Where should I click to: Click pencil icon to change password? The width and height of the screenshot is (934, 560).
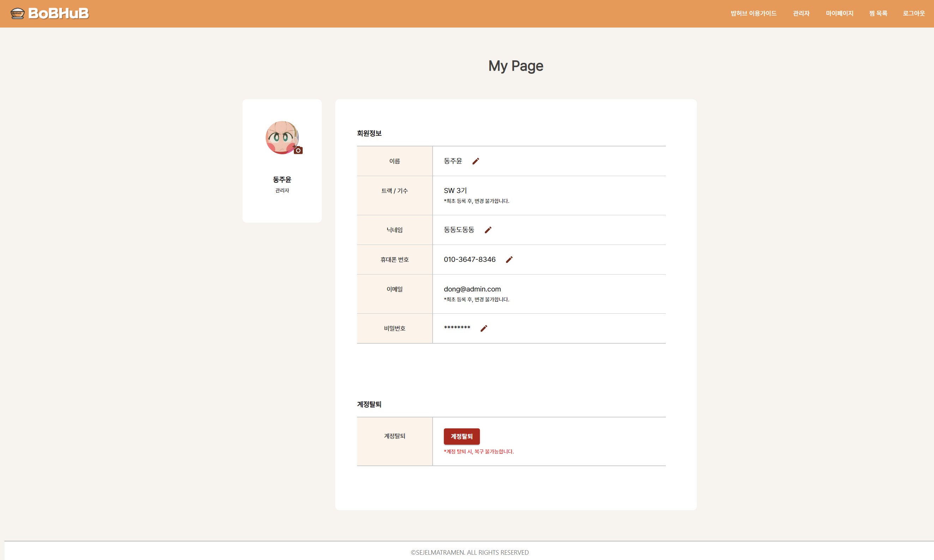tap(484, 328)
